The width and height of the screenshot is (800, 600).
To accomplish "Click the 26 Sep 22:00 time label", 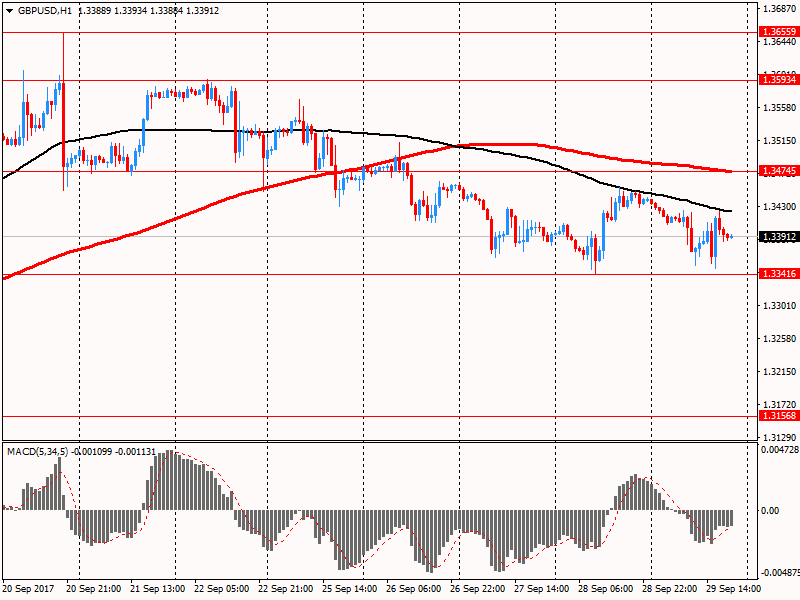I will [x=478, y=589].
